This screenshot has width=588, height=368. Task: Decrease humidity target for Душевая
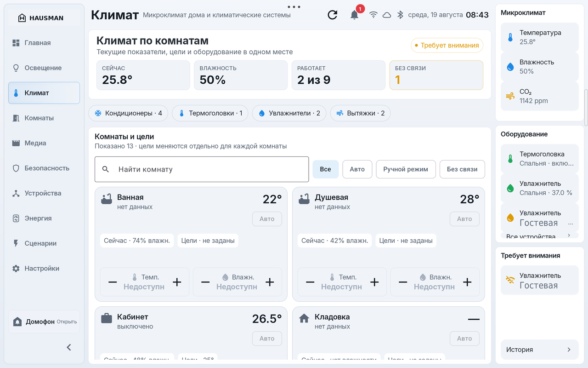pos(403,282)
